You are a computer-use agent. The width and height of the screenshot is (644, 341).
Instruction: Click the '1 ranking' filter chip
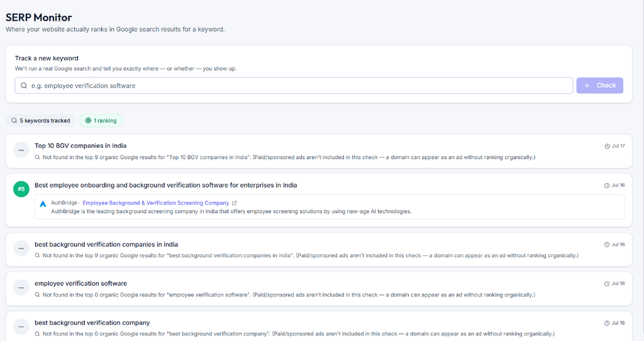tap(101, 120)
